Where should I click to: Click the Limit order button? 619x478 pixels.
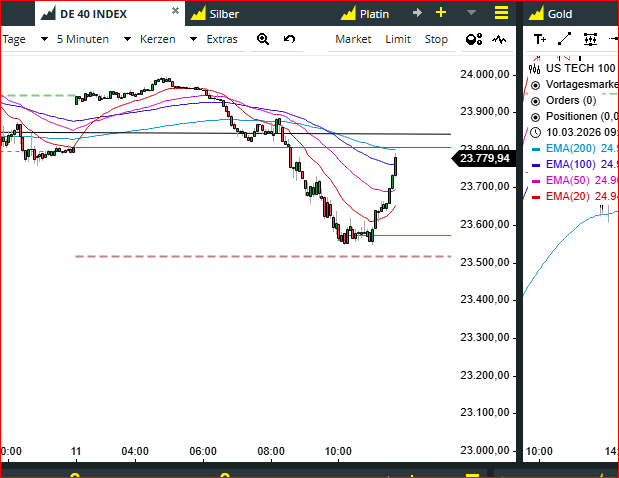398,39
